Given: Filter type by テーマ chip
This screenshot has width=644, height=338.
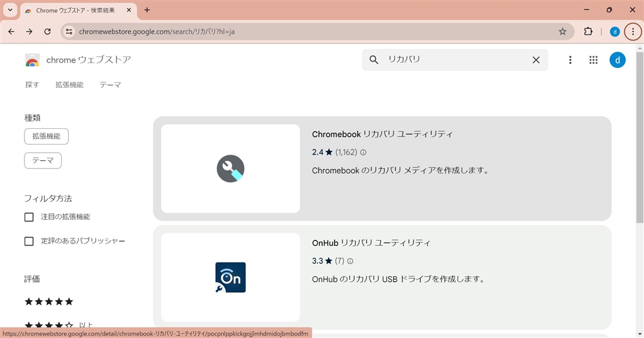Looking at the screenshot, I should (x=43, y=160).
